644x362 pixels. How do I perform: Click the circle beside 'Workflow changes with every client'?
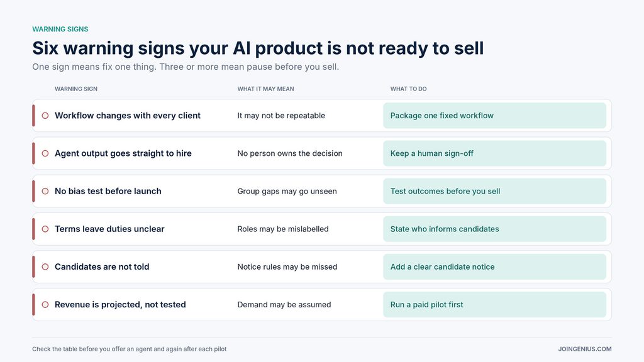click(45, 116)
